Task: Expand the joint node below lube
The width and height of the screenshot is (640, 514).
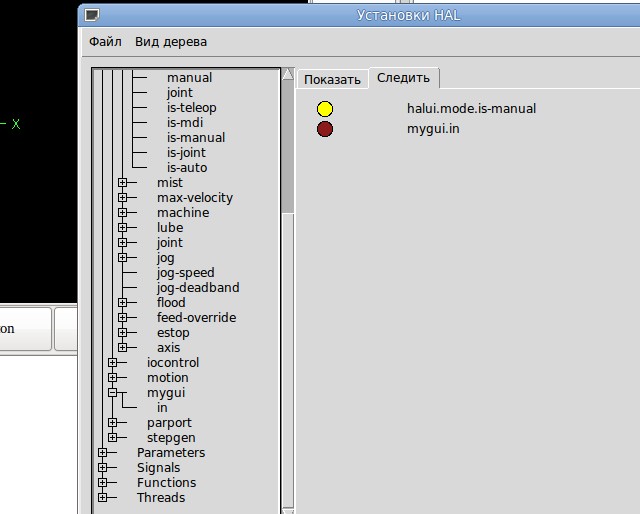Action: [122, 243]
